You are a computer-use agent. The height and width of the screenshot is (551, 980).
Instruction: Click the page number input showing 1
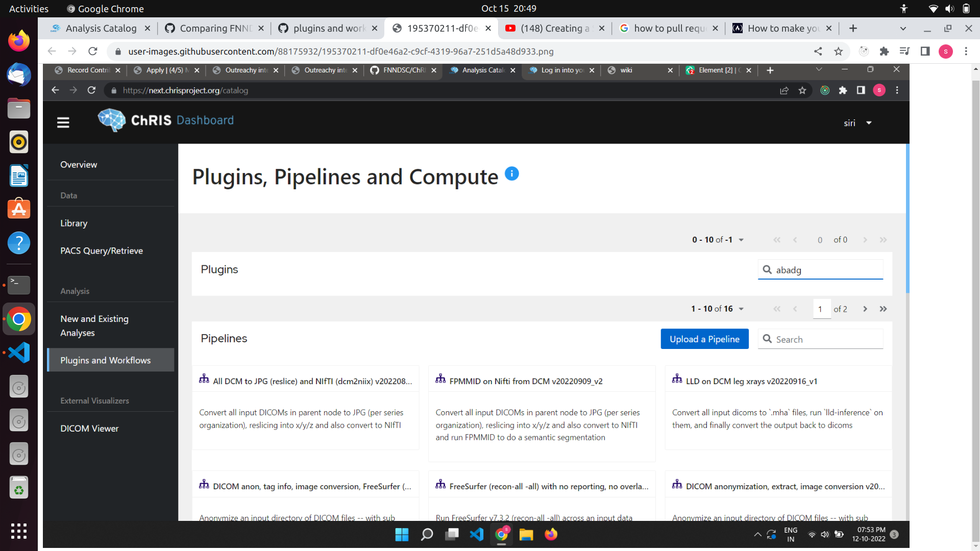coord(821,309)
